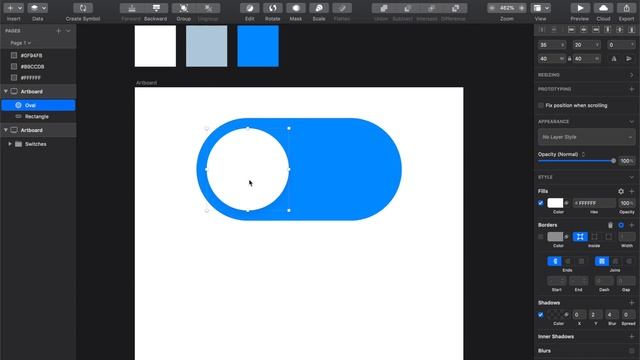Viewport: 640px width, 360px height.
Task: Collapse the Appearance section
Action: point(631,122)
